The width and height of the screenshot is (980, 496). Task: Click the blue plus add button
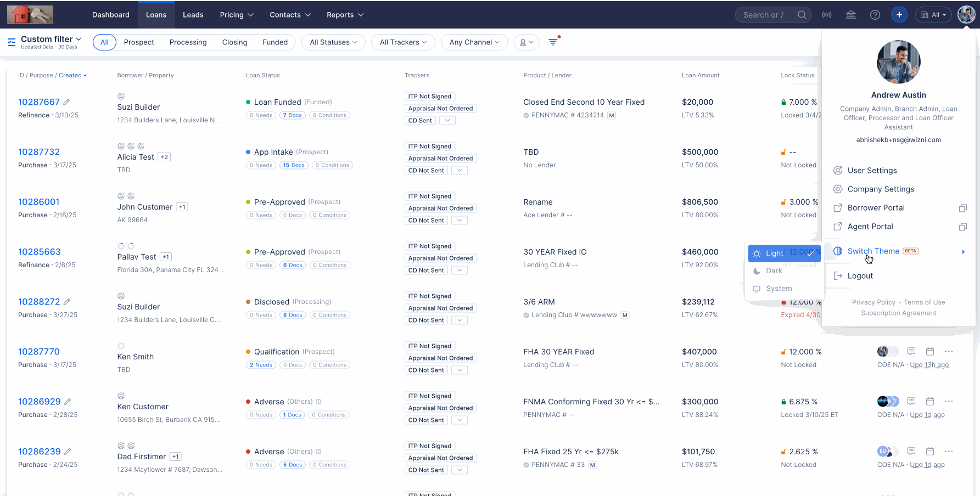tap(899, 15)
